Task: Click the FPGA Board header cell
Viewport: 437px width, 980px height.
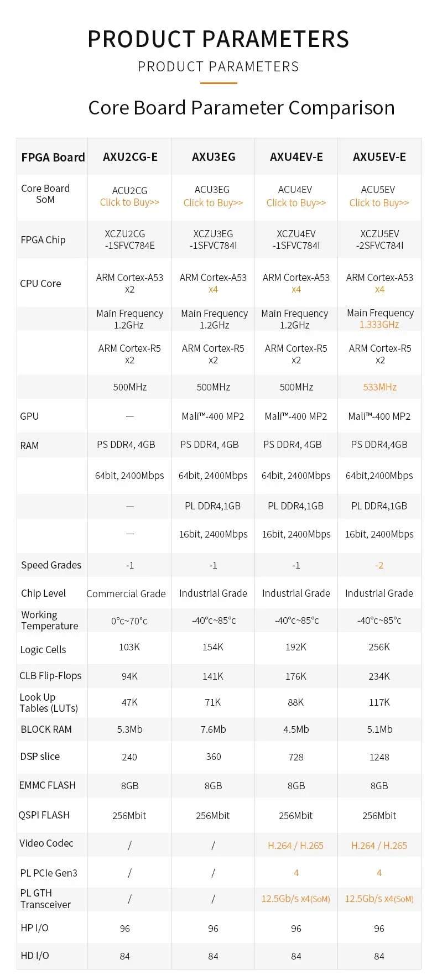Action: coord(53,158)
